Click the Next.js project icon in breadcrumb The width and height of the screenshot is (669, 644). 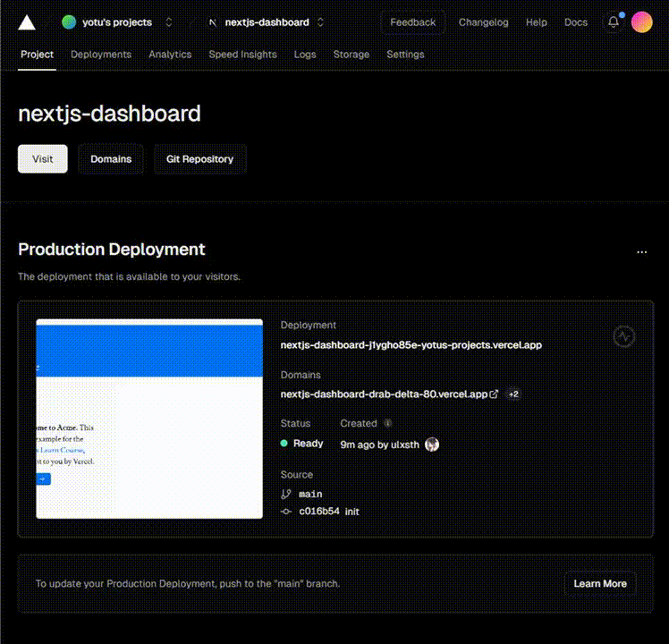click(x=213, y=22)
